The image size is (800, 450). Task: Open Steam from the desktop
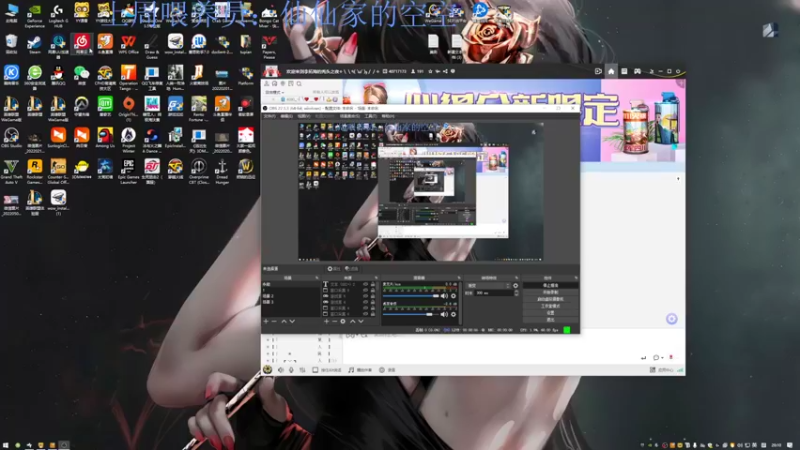34,44
